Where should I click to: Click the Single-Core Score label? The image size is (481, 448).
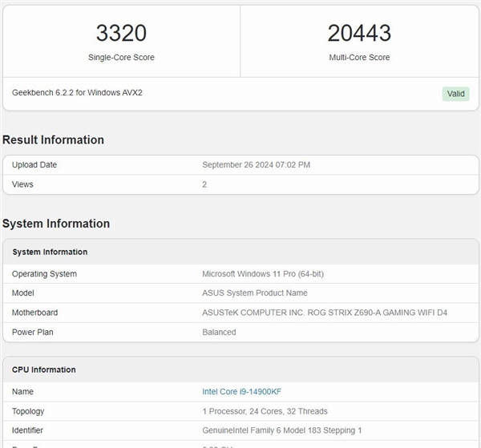point(121,58)
